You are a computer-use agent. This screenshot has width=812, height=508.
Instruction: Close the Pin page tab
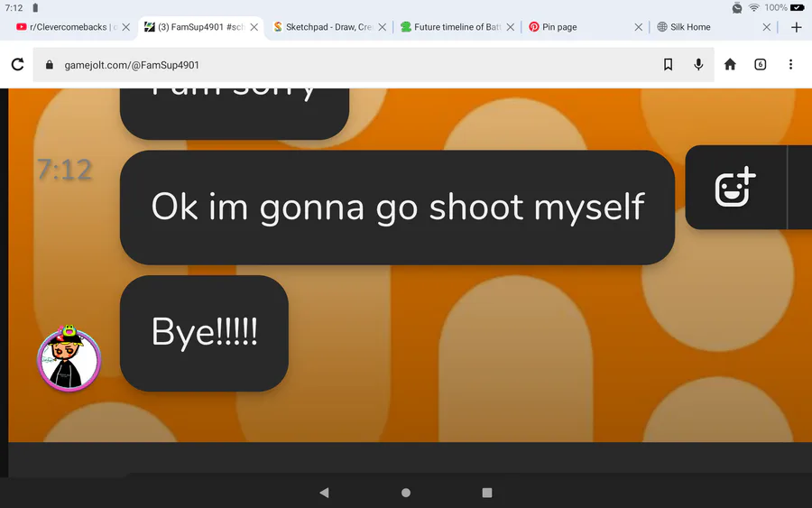[x=639, y=27]
